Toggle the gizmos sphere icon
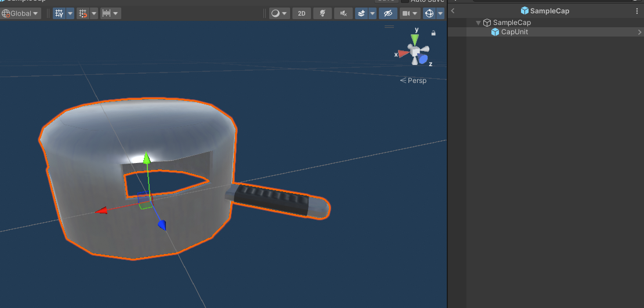 click(x=429, y=13)
